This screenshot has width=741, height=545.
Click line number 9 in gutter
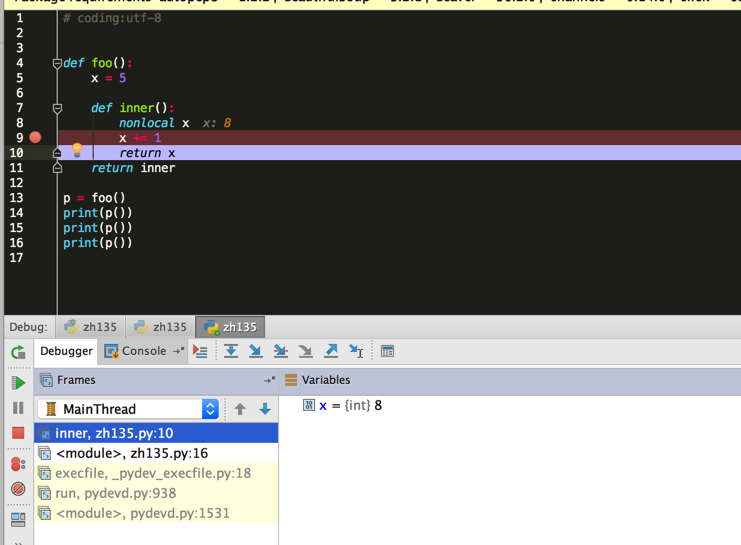[x=19, y=138]
